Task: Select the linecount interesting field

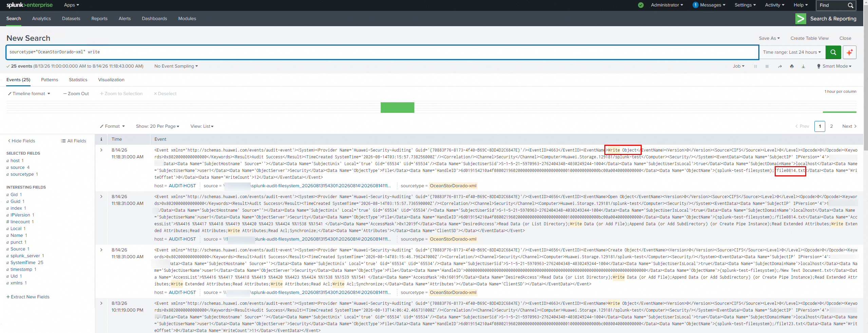Action: click(x=20, y=222)
